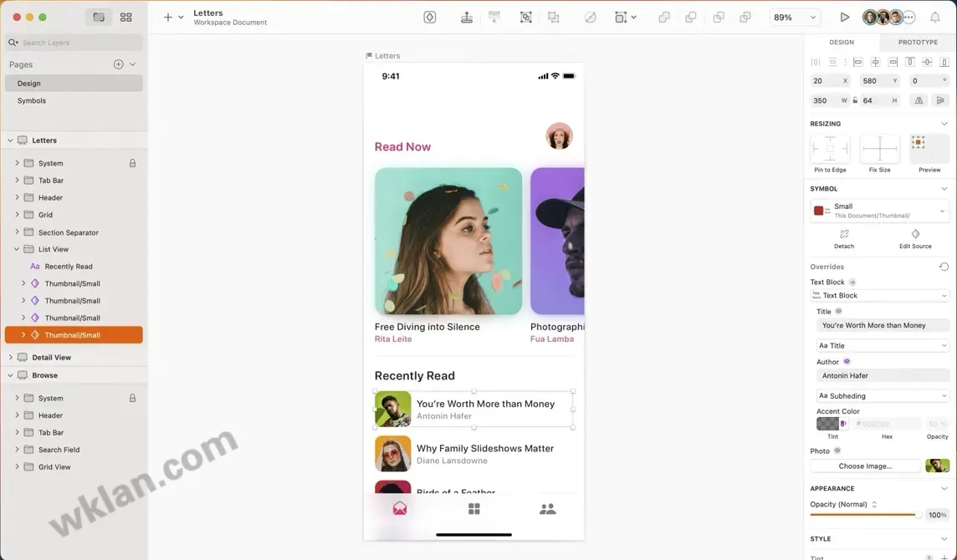The height and width of the screenshot is (560, 957).
Task: Click the Detach symbol button
Action: click(844, 238)
